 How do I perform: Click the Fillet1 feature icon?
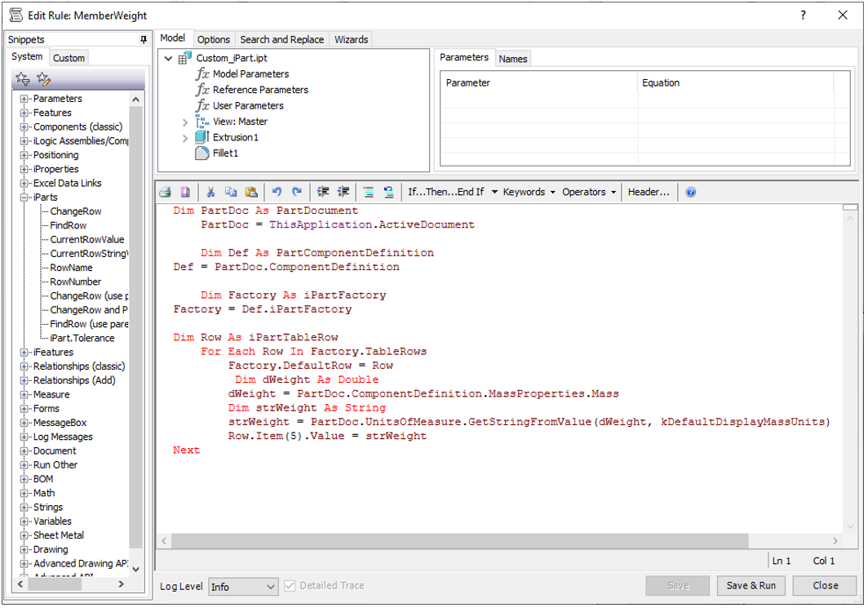click(x=202, y=153)
